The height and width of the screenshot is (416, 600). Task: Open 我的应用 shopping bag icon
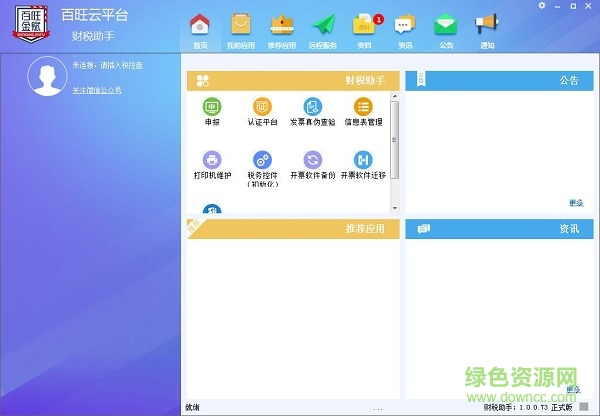coord(241,24)
